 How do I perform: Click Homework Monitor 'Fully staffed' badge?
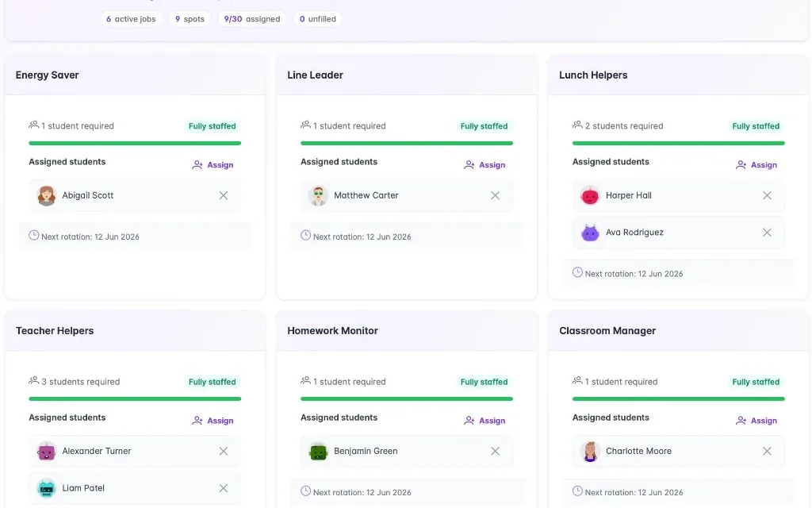pyautogui.click(x=485, y=382)
